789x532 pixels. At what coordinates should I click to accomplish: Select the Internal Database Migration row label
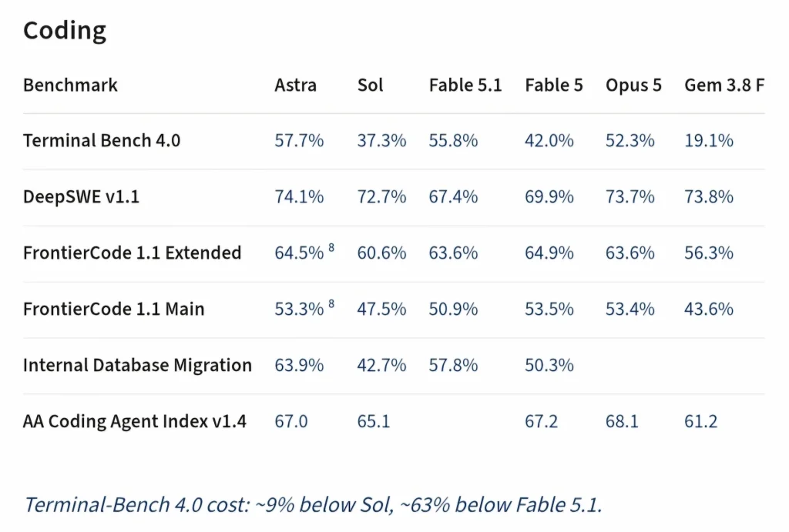point(137,365)
